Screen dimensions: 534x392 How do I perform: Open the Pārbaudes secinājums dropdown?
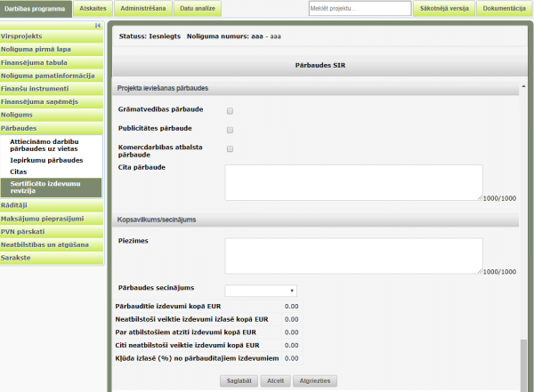[261, 291]
